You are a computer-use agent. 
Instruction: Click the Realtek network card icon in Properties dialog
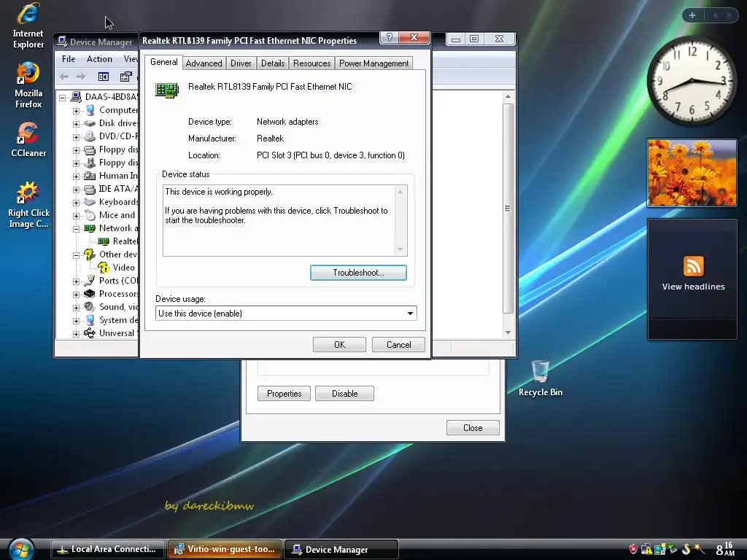(x=167, y=90)
